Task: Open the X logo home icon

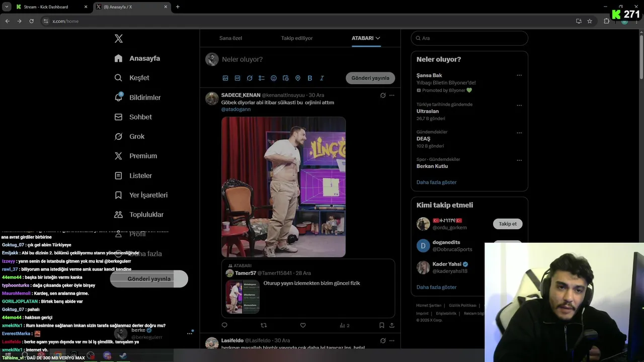Action: (119, 39)
